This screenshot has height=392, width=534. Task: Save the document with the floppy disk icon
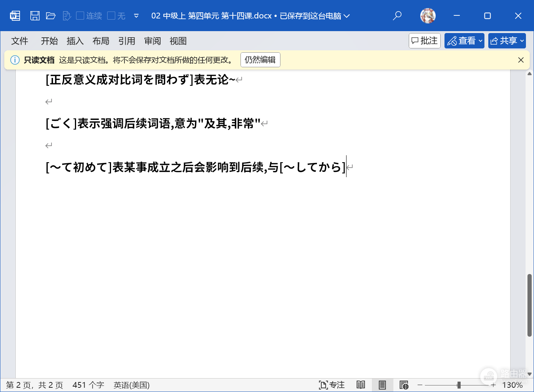[x=35, y=16]
